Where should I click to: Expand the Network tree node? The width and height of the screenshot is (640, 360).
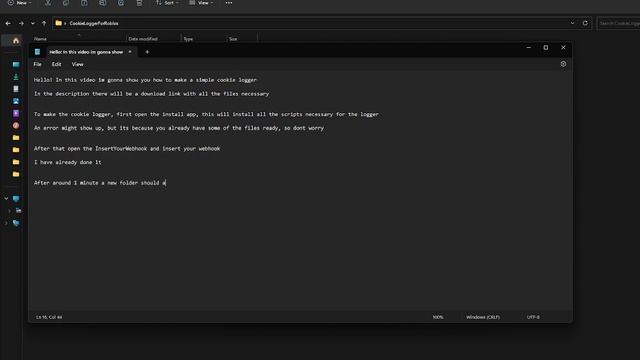[6, 223]
